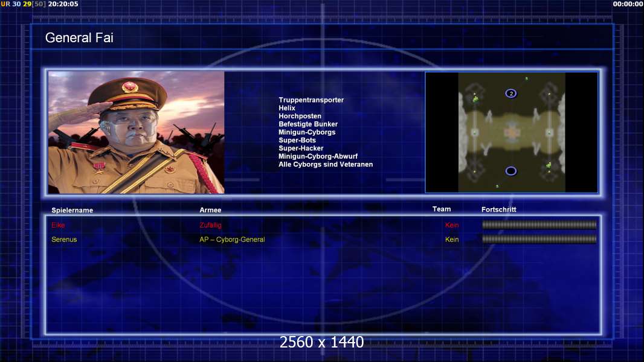Click the Super-Bots entry
The width and height of the screenshot is (644, 362).
(297, 140)
